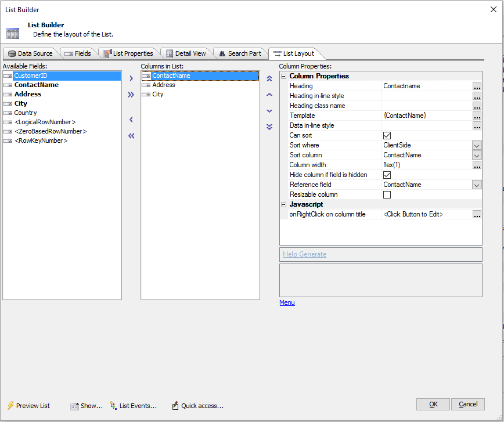Click the Preview List lightning icon

(x=10, y=406)
